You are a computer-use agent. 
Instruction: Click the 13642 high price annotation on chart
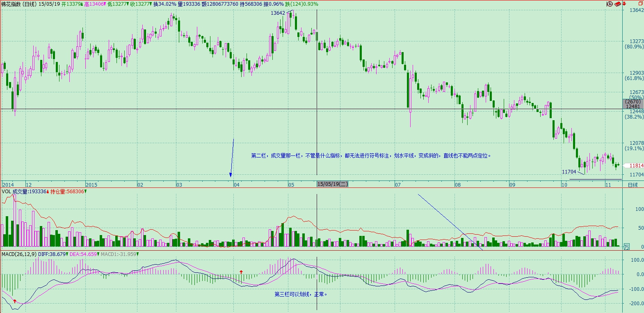278,13
